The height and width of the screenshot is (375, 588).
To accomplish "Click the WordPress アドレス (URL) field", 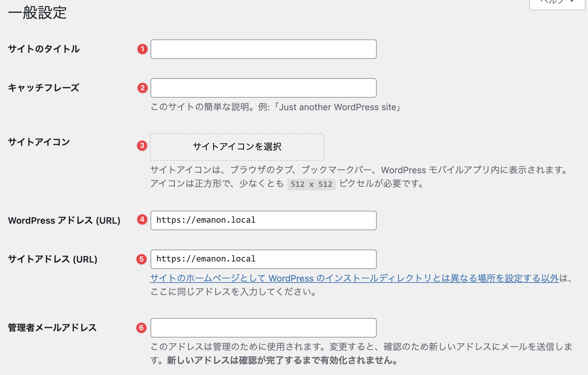I will coord(263,220).
